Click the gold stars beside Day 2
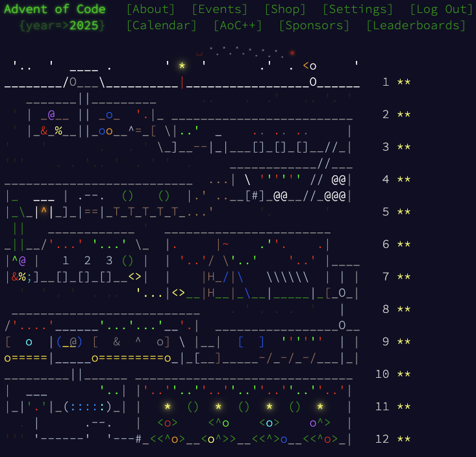476x457 pixels. [x=404, y=114]
